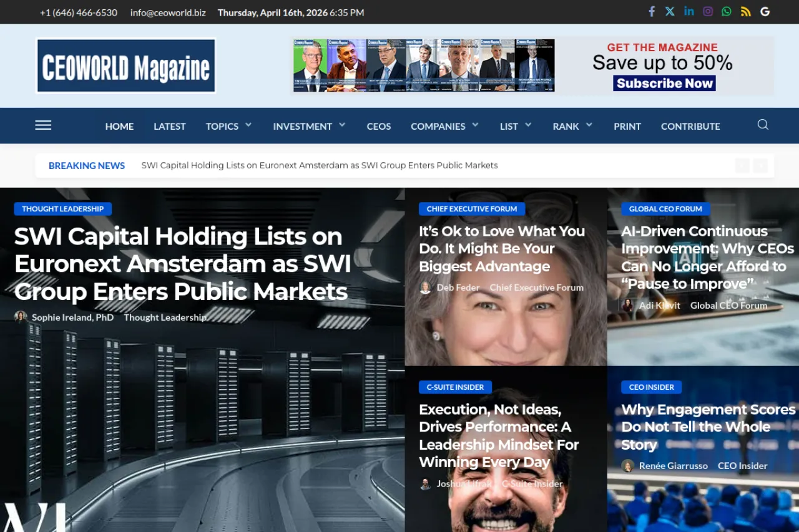This screenshot has width=799, height=532.
Task: Click author name Adi Klevit
Action: click(x=660, y=306)
